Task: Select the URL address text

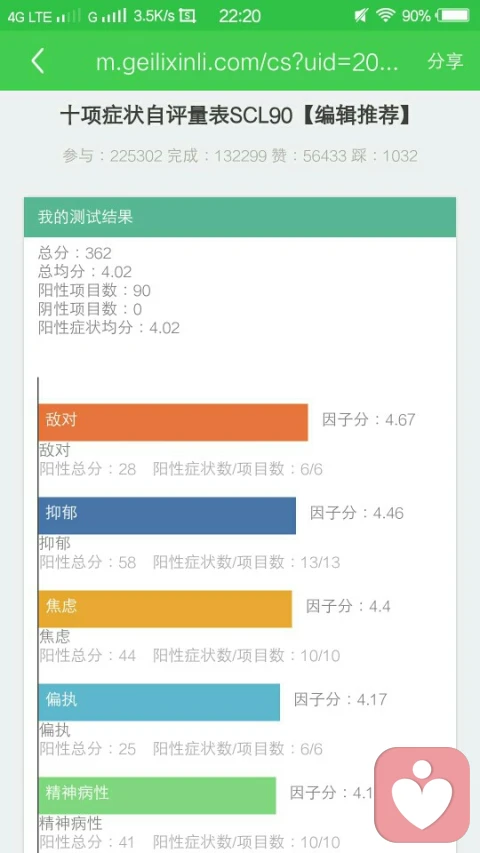Action: [x=247, y=63]
